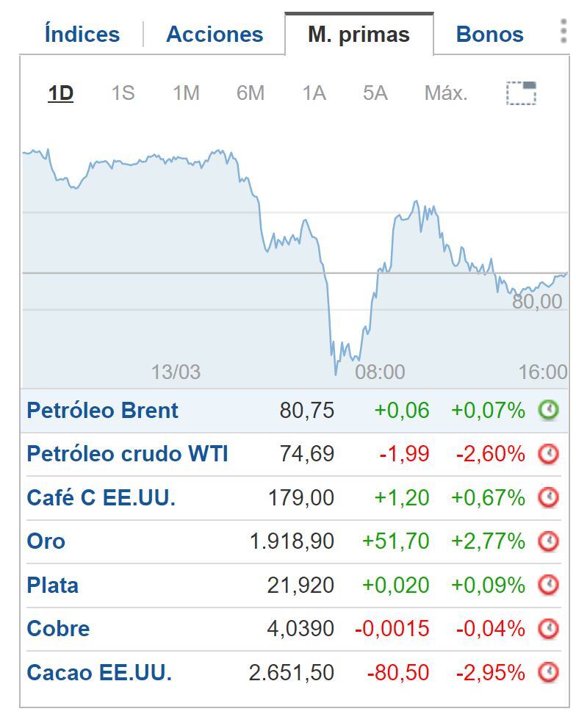Click the clock icon next to Oro
576x728 pixels.
[x=550, y=541]
